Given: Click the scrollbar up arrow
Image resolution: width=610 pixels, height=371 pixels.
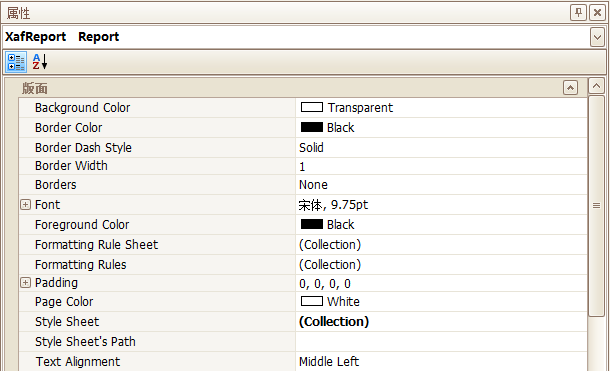Looking at the screenshot, I should [596, 86].
